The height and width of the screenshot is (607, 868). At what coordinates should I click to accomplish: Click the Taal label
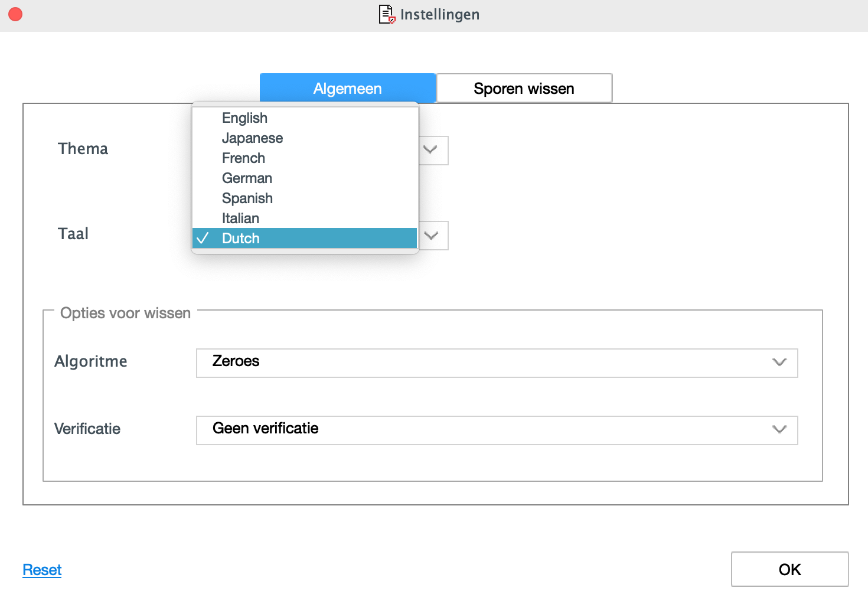point(73,234)
